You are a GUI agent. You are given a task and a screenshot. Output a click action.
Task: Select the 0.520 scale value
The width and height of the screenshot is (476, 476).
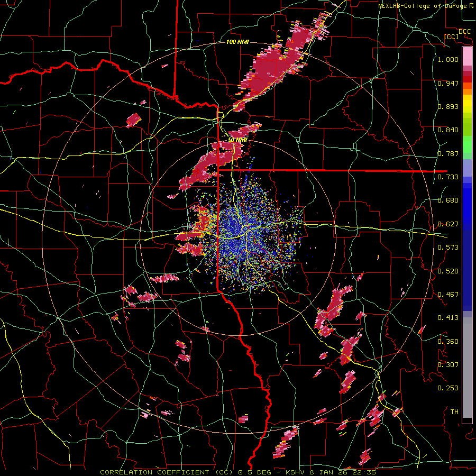(448, 271)
